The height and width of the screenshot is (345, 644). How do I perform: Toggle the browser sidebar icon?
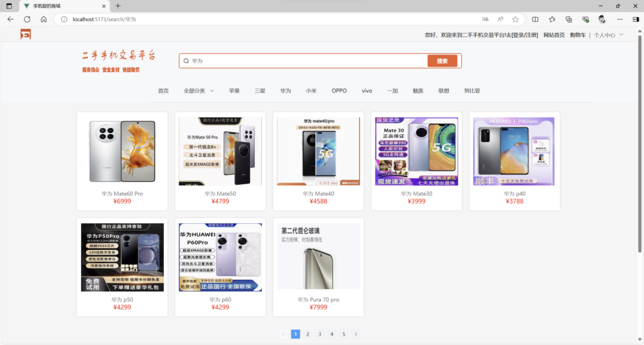(636, 20)
